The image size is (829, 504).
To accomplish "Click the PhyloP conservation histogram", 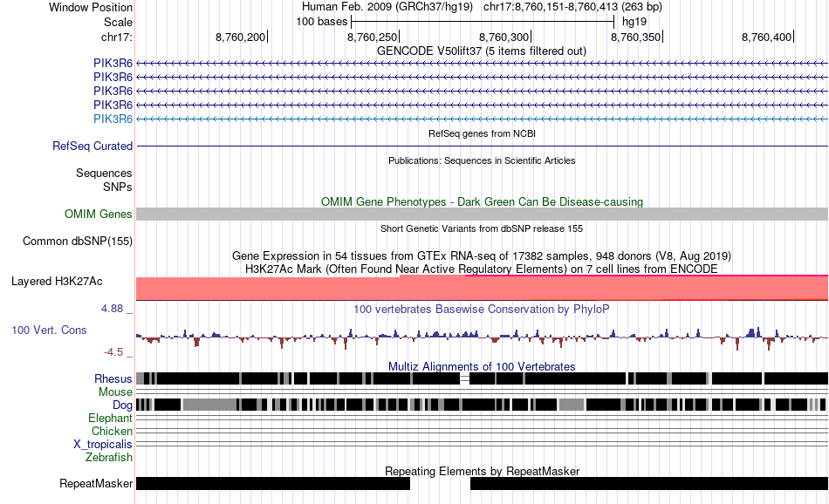I will (x=482, y=337).
